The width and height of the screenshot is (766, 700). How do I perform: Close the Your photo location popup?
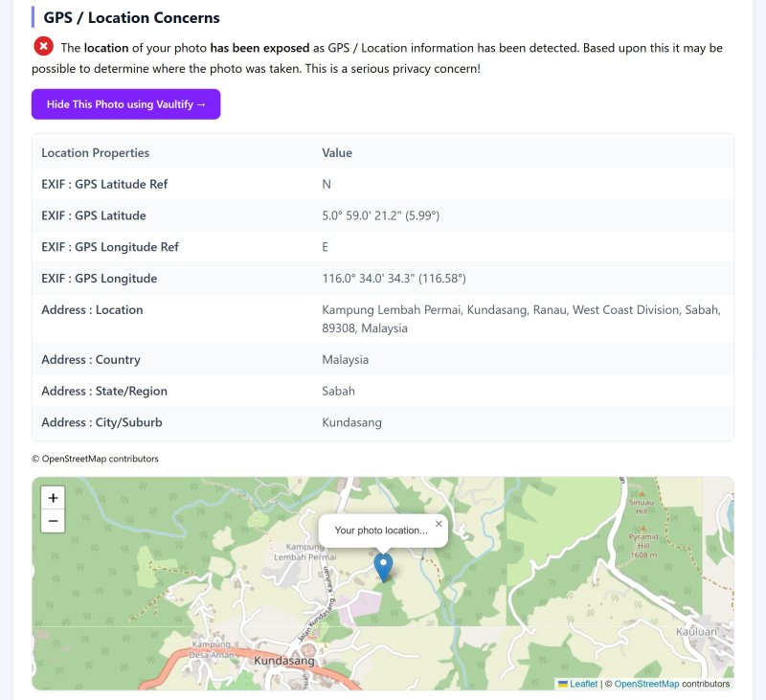coord(439,524)
